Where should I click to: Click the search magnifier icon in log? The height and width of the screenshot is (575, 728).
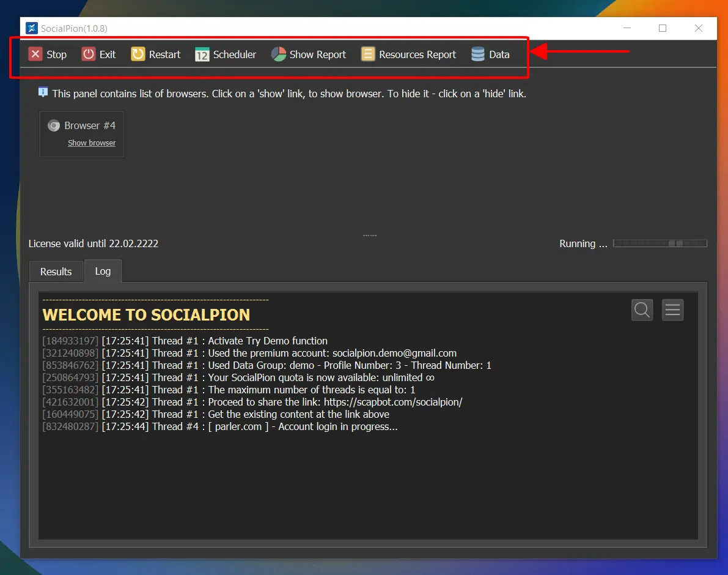[x=642, y=310]
